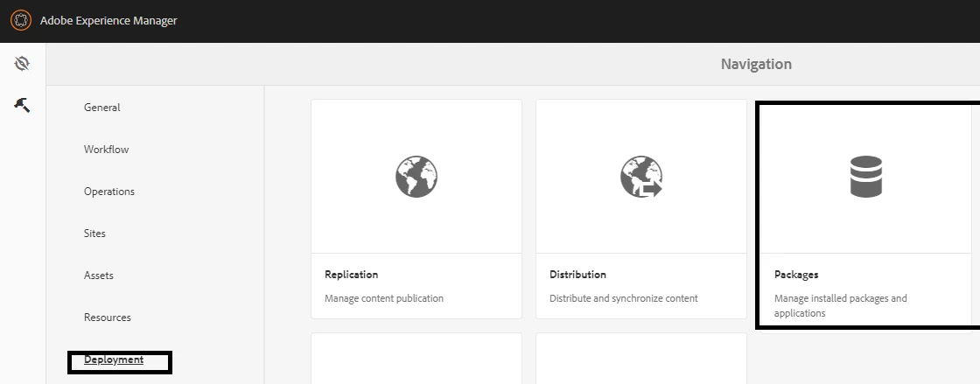Click the Navigation heading
The image size is (980, 384).
point(756,65)
